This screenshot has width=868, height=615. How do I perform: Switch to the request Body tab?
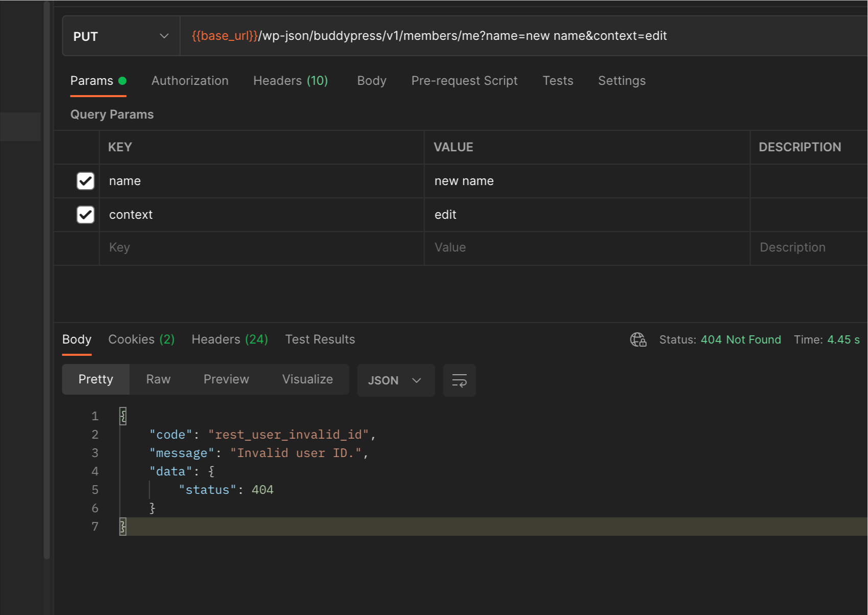point(371,81)
